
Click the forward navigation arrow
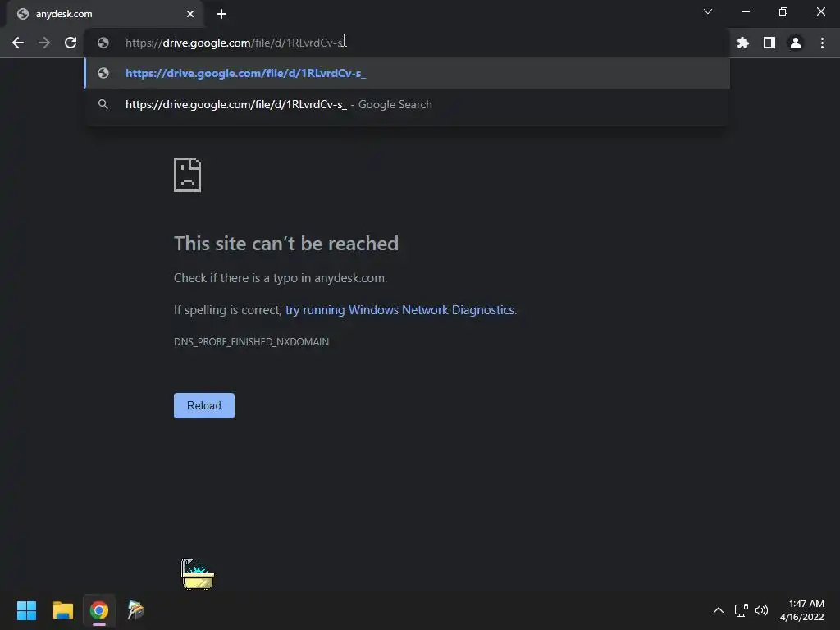pyautogui.click(x=44, y=43)
